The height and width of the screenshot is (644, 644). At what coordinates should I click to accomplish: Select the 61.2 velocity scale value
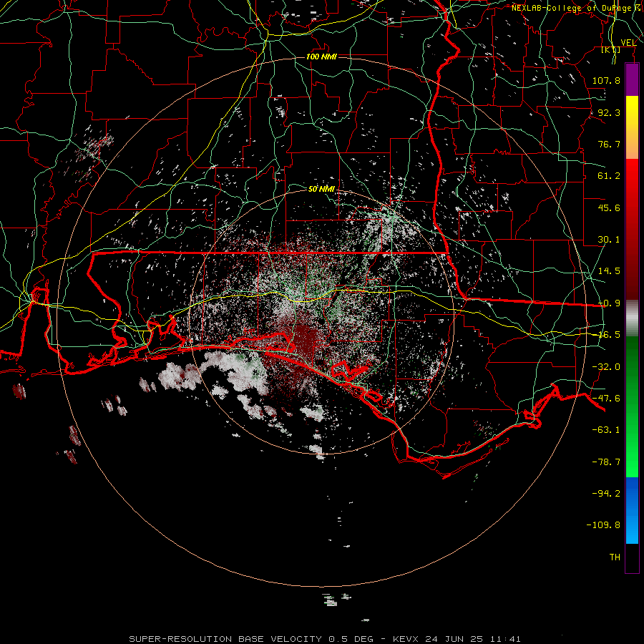pyautogui.click(x=609, y=176)
